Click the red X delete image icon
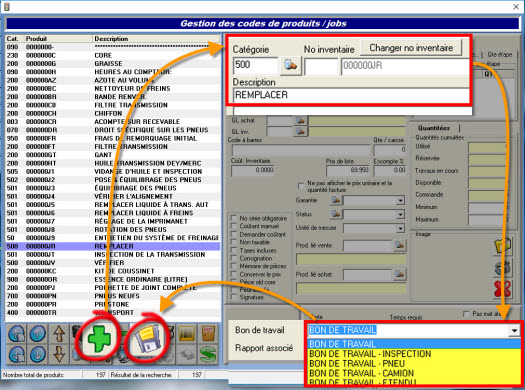 point(503,289)
